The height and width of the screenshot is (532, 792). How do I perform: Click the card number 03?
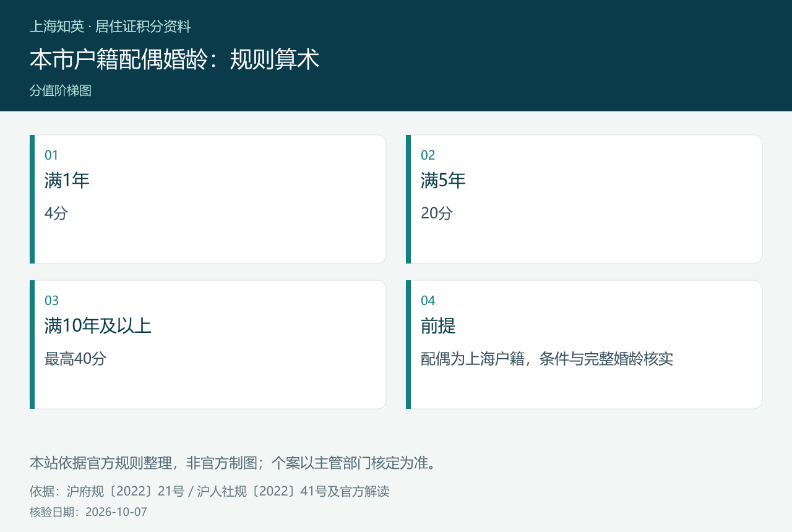pyautogui.click(x=51, y=301)
